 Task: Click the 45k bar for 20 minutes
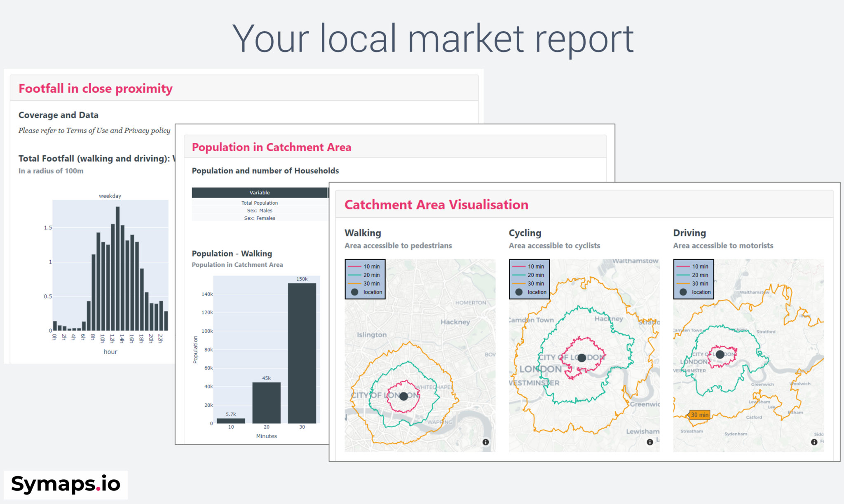click(x=267, y=403)
